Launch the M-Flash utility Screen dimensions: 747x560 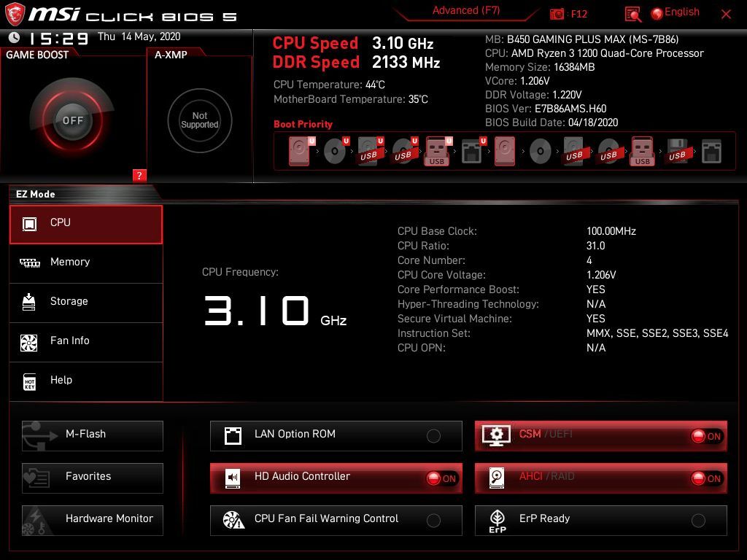93,436
